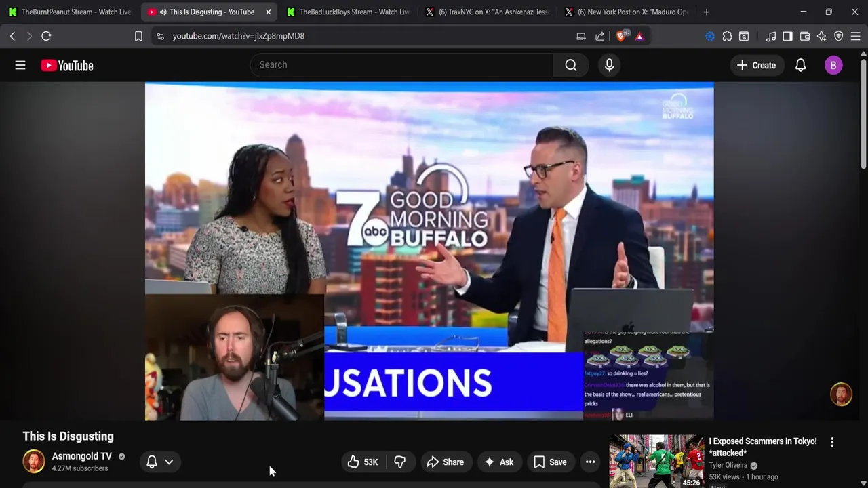
Task: Go back in browser history
Action: point(12,36)
